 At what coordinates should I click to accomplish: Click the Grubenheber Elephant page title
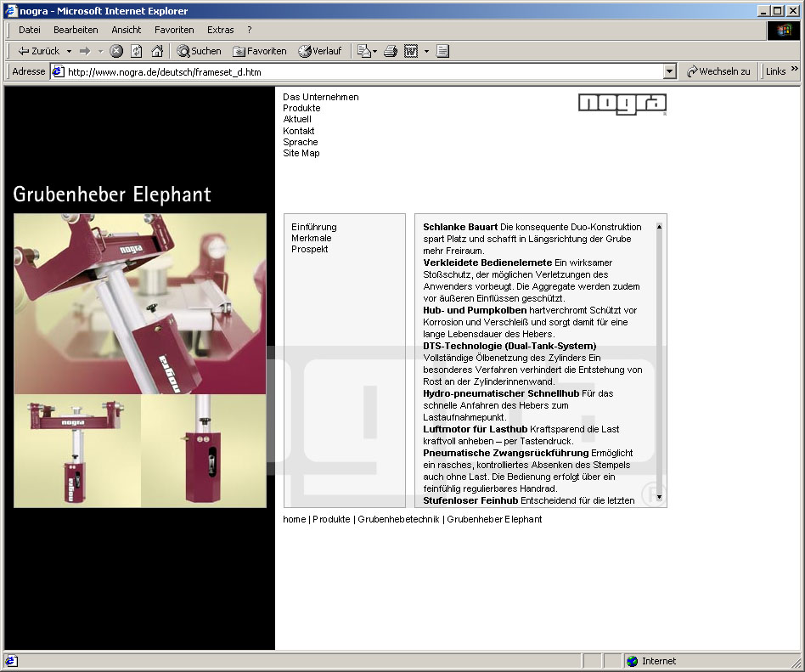pyautogui.click(x=112, y=195)
